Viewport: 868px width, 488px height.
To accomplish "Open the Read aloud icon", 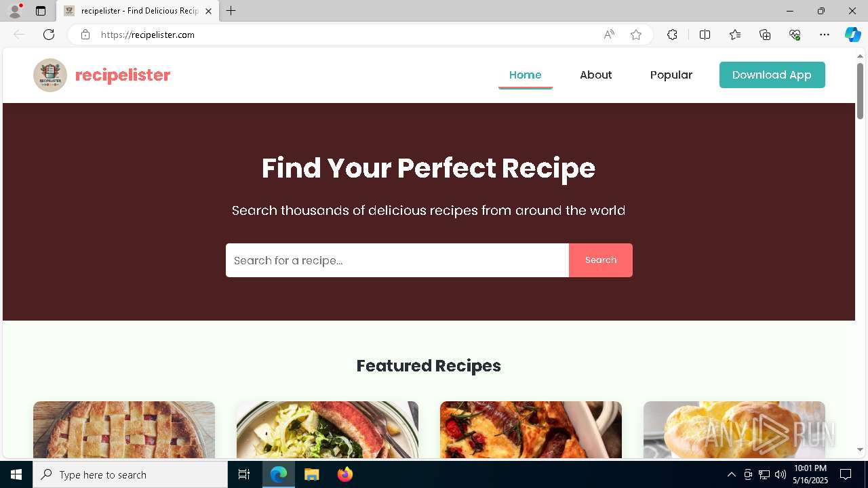I will (x=609, y=35).
